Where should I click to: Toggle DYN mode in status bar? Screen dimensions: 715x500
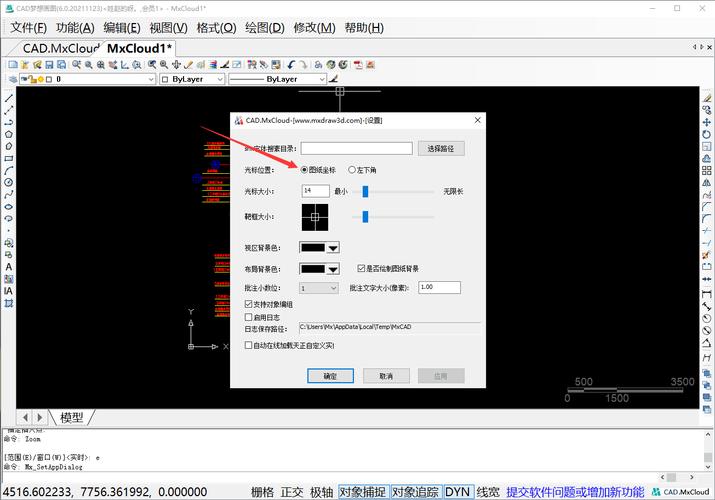point(457,491)
